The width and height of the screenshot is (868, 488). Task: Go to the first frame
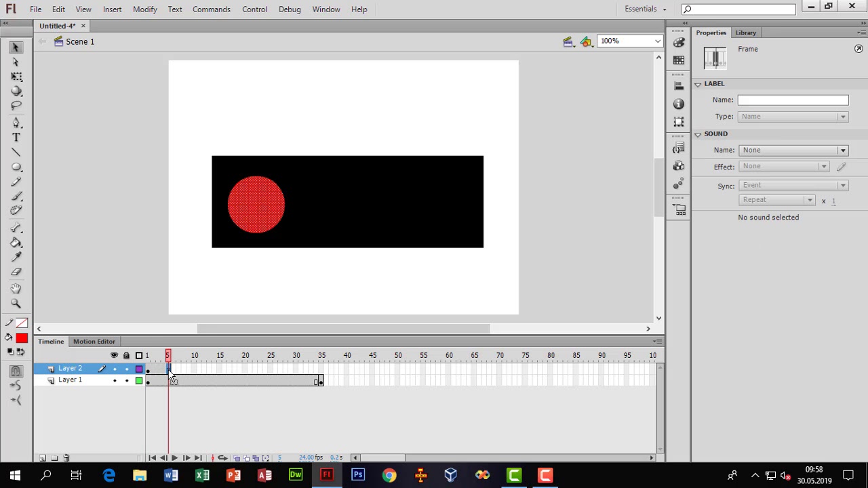click(152, 458)
